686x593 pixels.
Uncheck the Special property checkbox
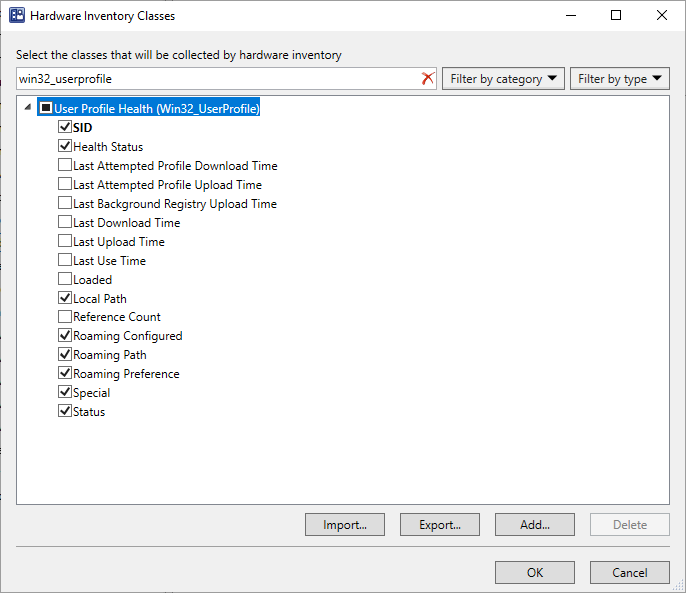(65, 392)
